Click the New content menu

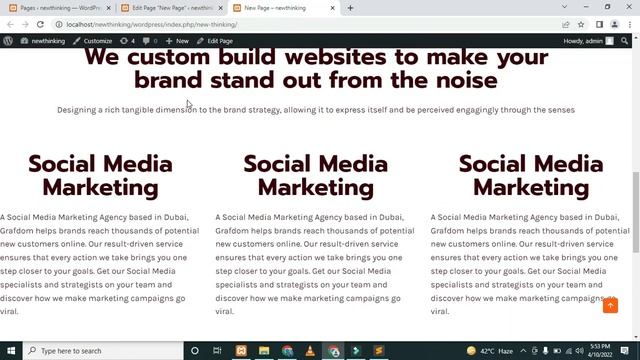click(x=177, y=41)
